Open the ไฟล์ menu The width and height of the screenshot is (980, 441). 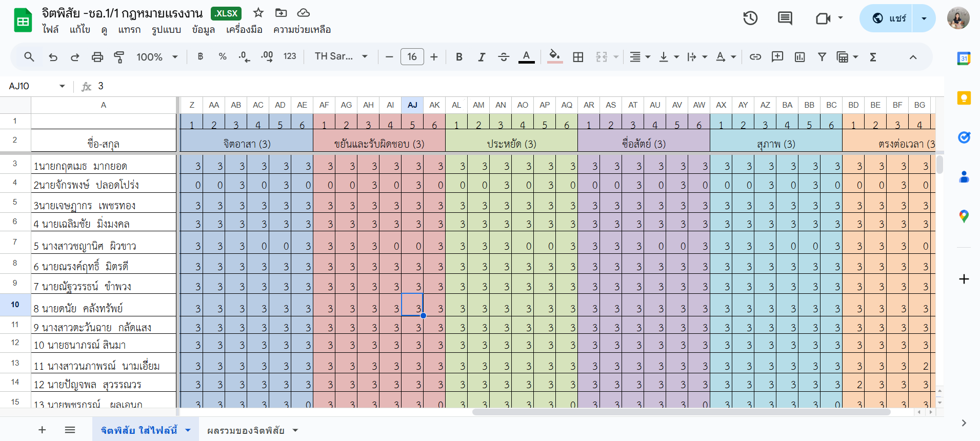(50, 30)
